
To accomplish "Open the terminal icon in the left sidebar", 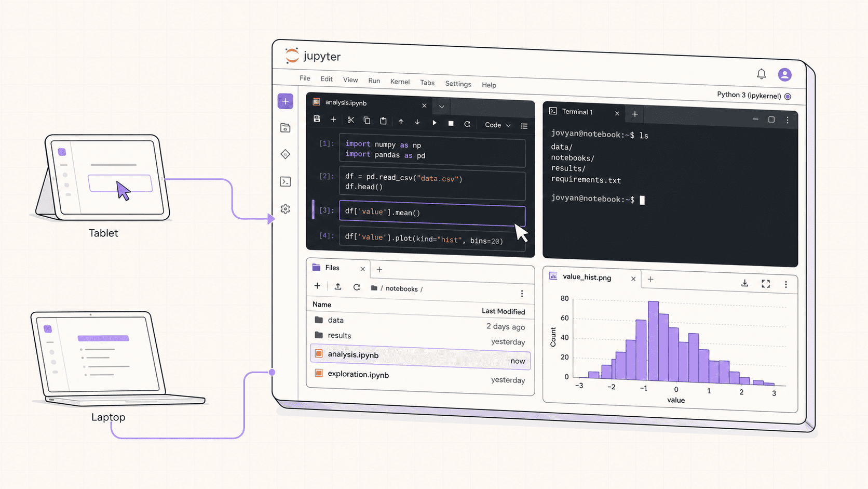I will pyautogui.click(x=286, y=181).
